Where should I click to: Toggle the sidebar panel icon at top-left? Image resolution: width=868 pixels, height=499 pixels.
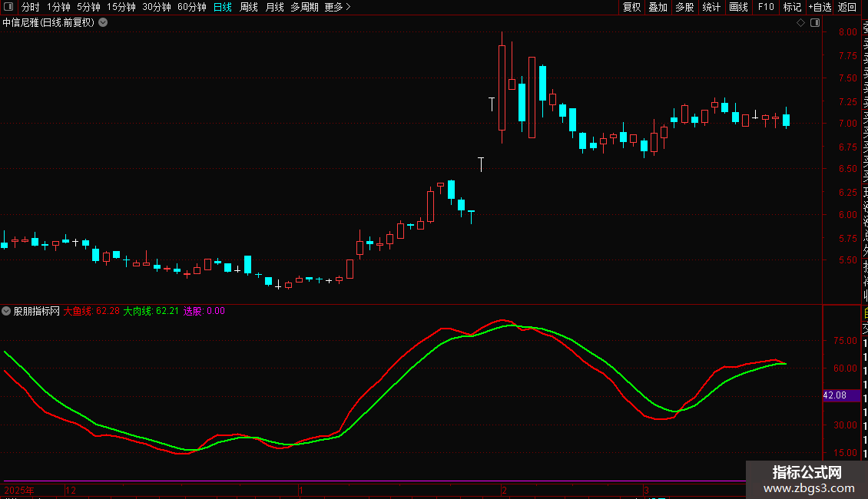pyautogui.click(x=8, y=7)
